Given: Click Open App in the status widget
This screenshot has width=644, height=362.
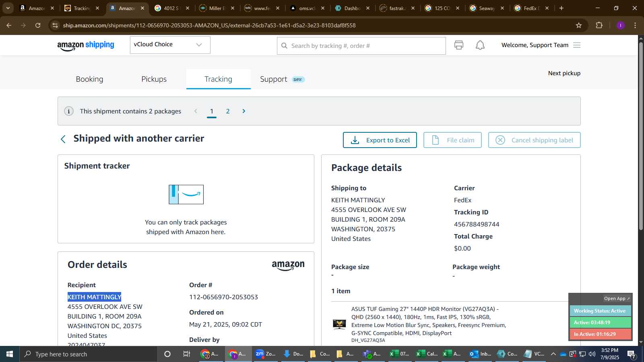Looking at the screenshot, I should coord(616,298).
